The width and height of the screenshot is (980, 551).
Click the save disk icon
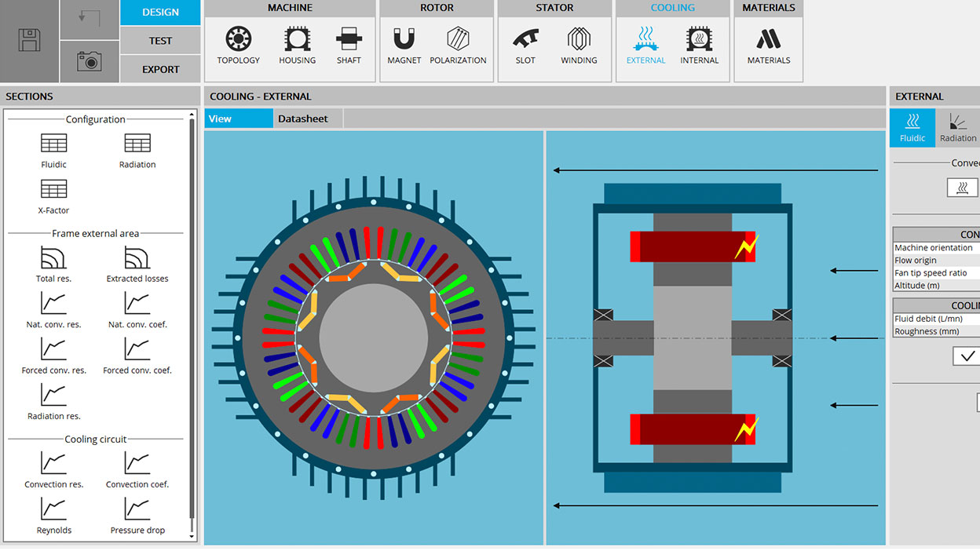[29, 40]
